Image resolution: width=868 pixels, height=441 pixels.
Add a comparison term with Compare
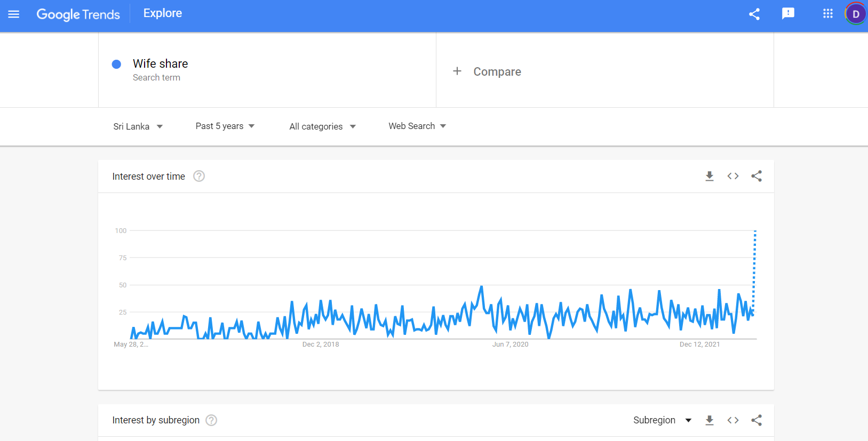(x=487, y=71)
